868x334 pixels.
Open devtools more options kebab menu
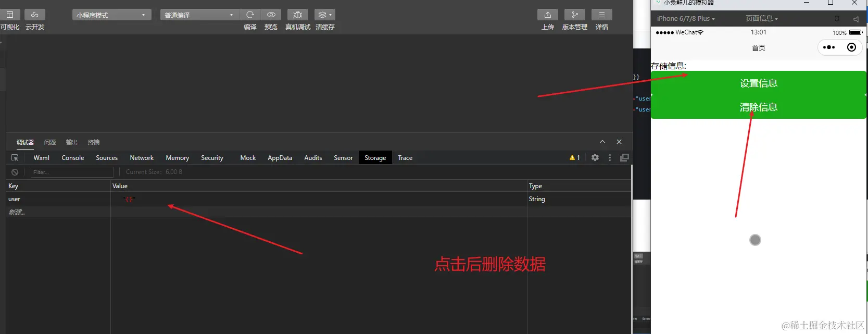point(610,157)
